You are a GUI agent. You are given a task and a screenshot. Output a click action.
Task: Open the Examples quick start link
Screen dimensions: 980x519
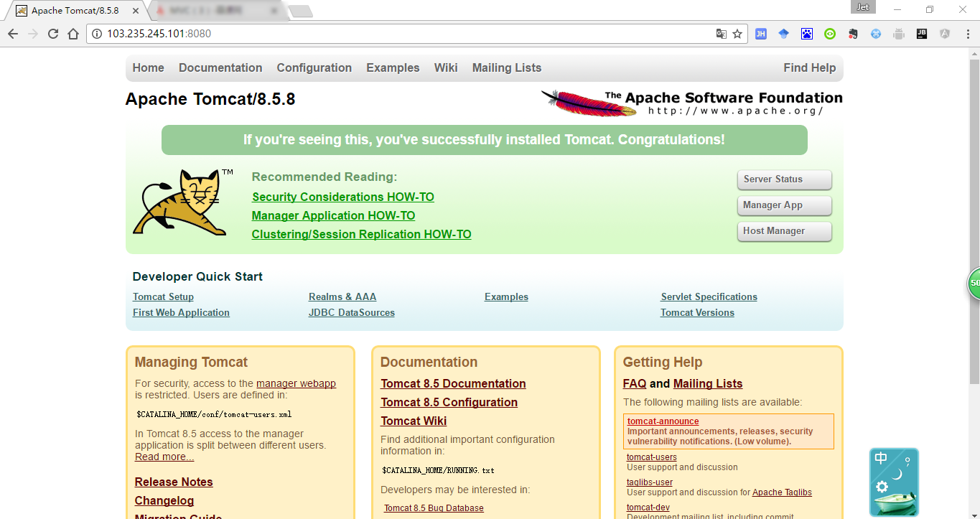coord(506,296)
